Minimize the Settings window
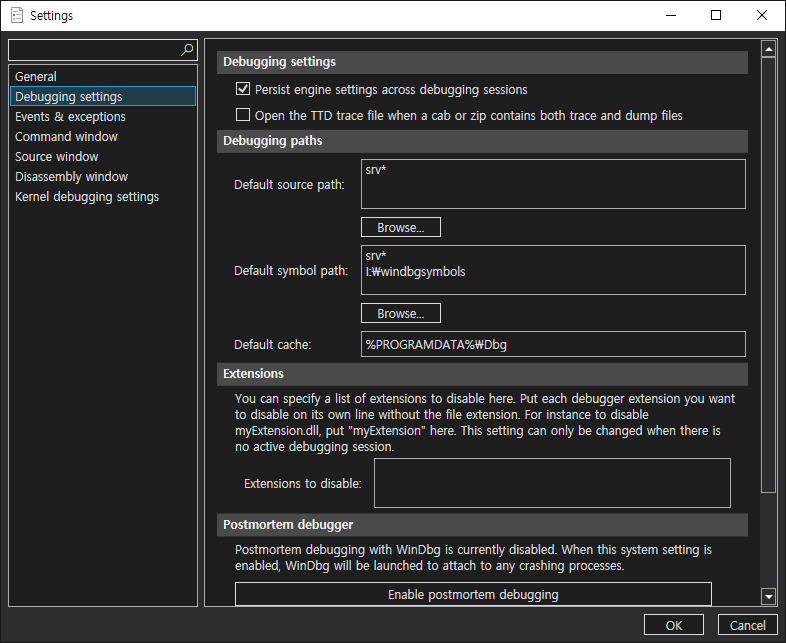Viewport: 786px width, 643px height. (671, 16)
